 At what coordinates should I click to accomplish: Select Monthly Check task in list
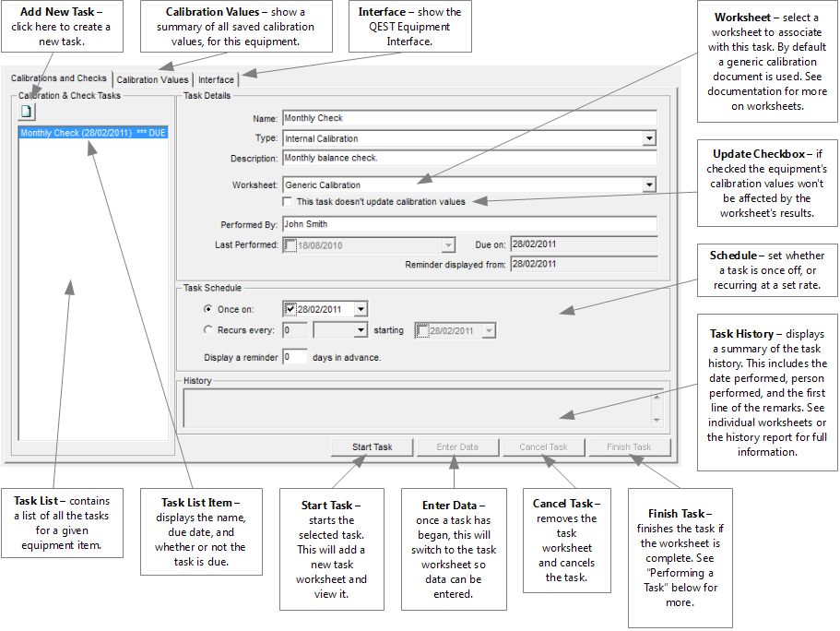(92, 134)
